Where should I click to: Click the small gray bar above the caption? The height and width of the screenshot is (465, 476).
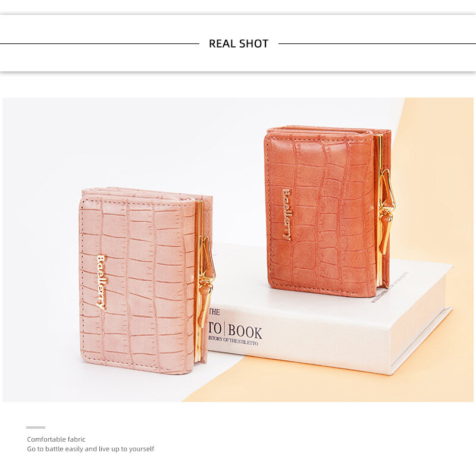(36, 428)
